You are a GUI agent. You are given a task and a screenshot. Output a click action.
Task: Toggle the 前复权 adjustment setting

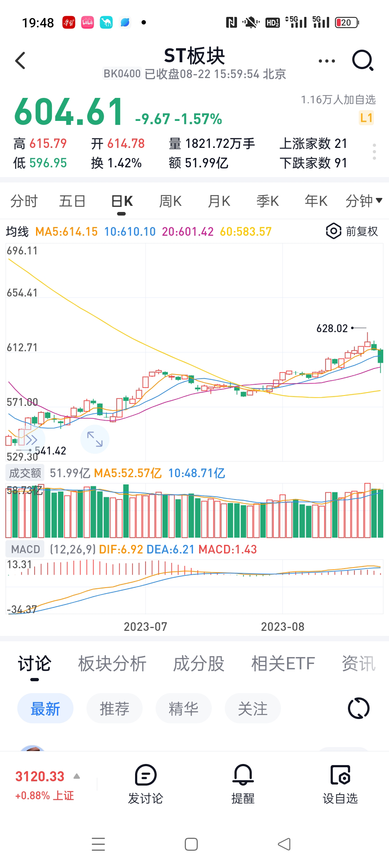(x=352, y=231)
